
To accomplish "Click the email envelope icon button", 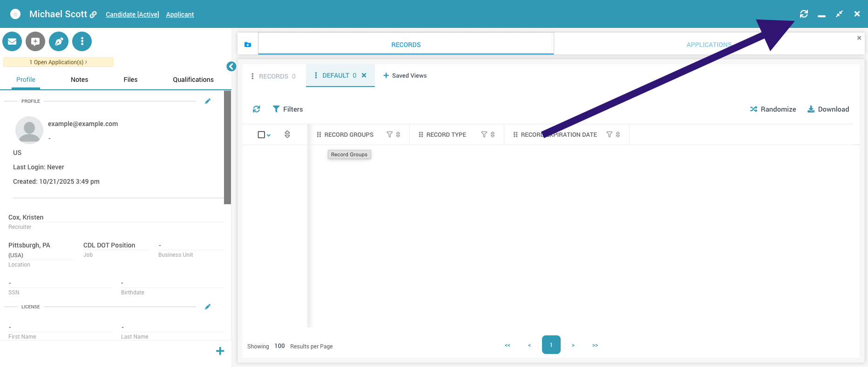I will [12, 41].
